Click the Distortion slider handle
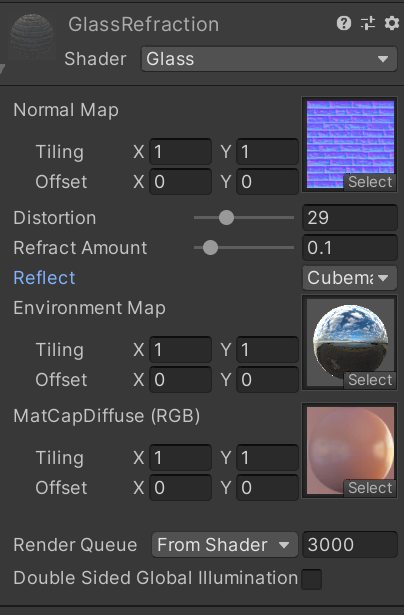 pos(226,218)
